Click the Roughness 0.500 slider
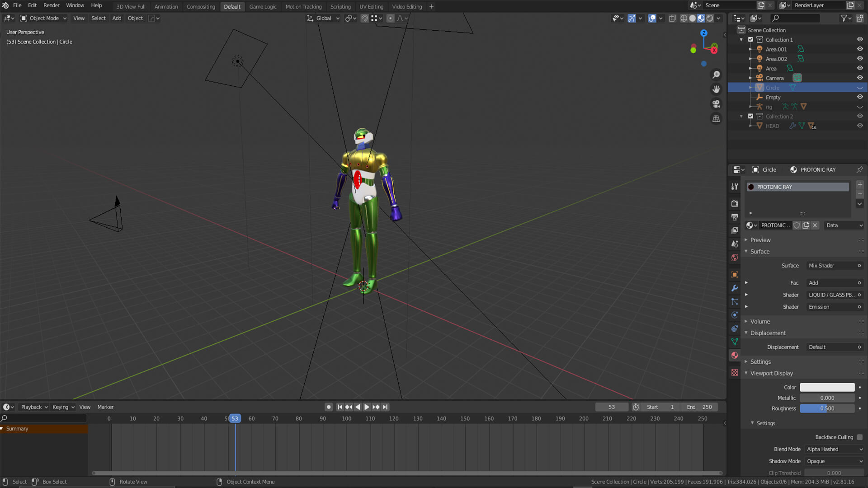Image resolution: width=868 pixels, height=488 pixels. (827, 408)
